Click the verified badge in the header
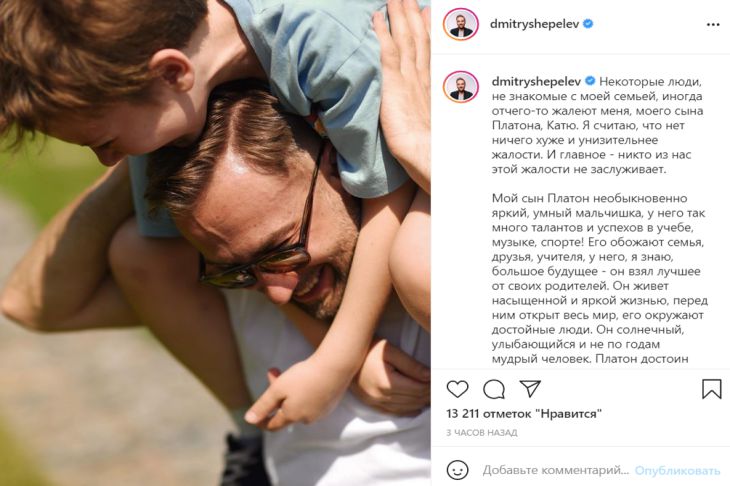Viewport: 730px width, 486px height. 588,24
